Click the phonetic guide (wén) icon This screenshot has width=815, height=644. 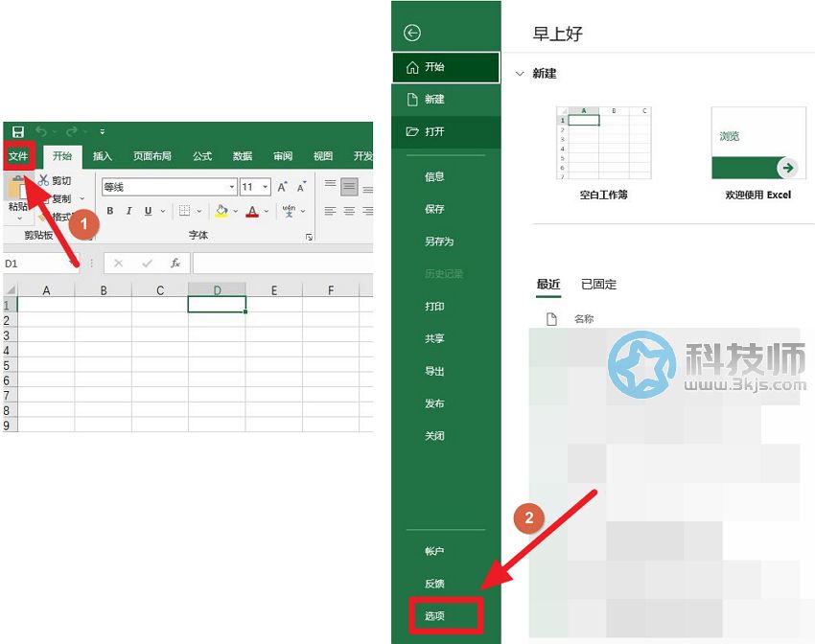coord(289,210)
